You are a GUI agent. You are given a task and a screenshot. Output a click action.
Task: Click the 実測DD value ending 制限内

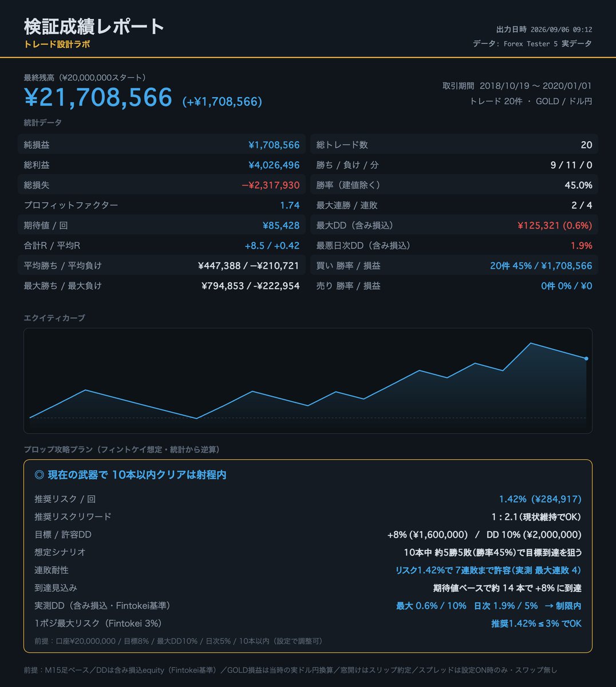(x=489, y=606)
